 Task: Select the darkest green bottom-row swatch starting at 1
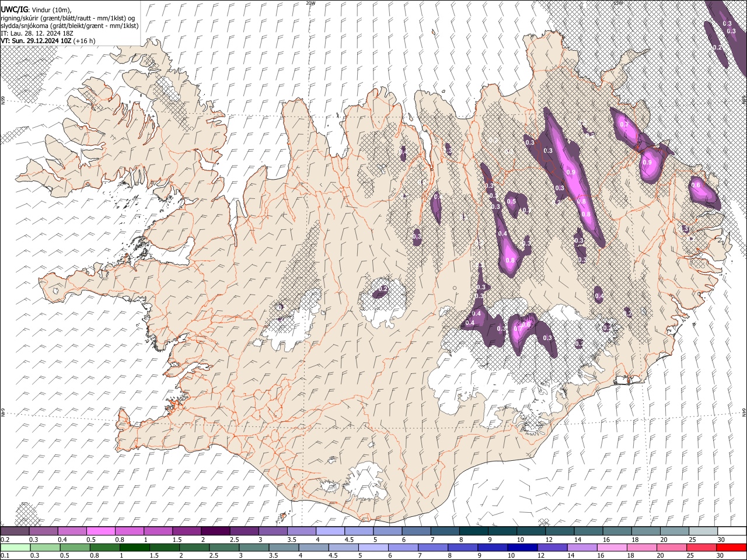pyautogui.click(x=134, y=547)
